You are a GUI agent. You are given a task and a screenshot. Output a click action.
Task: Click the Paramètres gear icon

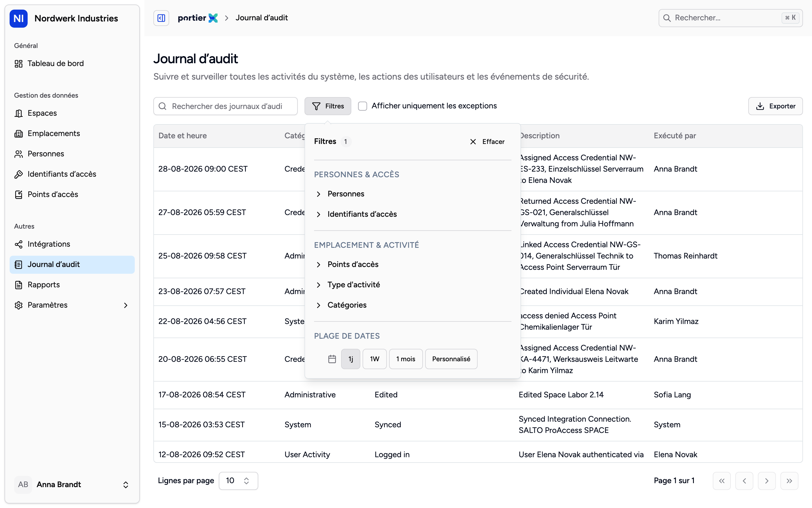19,305
